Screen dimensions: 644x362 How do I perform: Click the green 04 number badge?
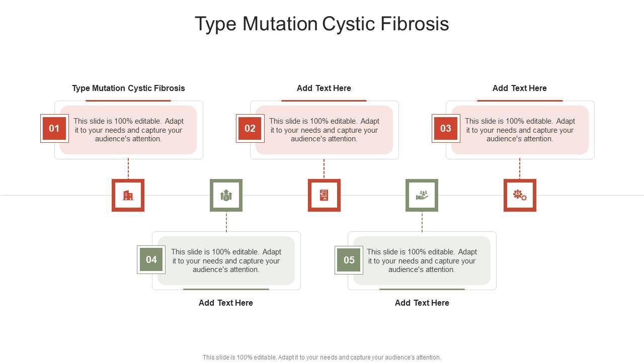151,260
